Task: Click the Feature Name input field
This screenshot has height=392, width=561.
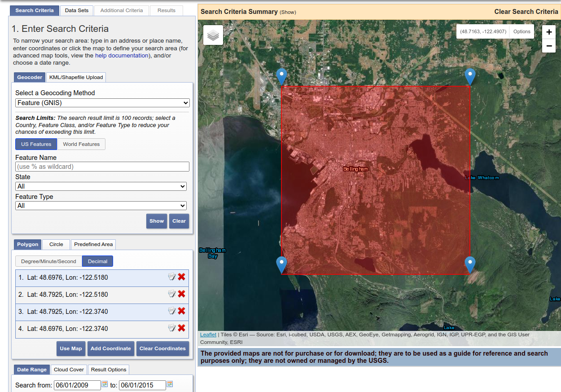Action: [x=102, y=167]
